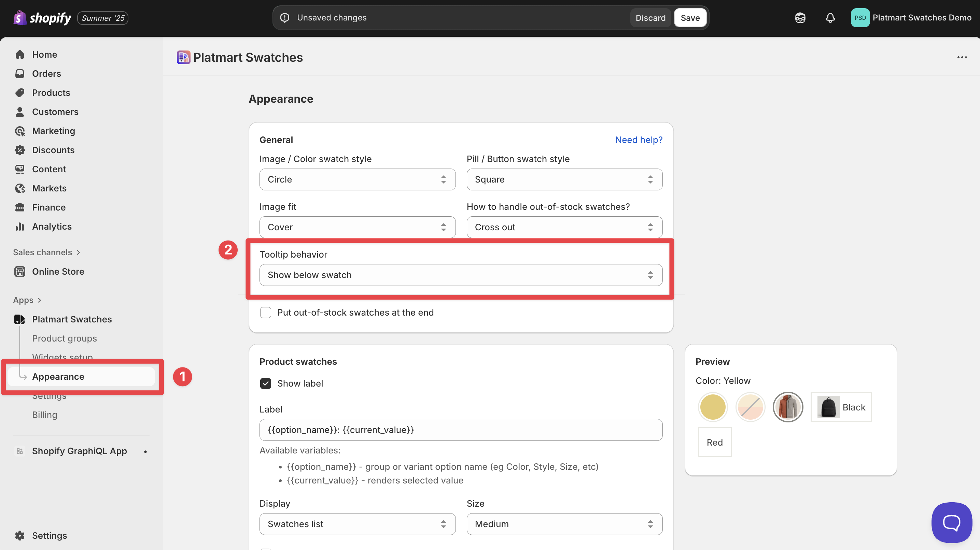Toggle 'Put out-of-stock swatches at the end' checkbox
Image resolution: width=980 pixels, height=550 pixels.
click(266, 313)
